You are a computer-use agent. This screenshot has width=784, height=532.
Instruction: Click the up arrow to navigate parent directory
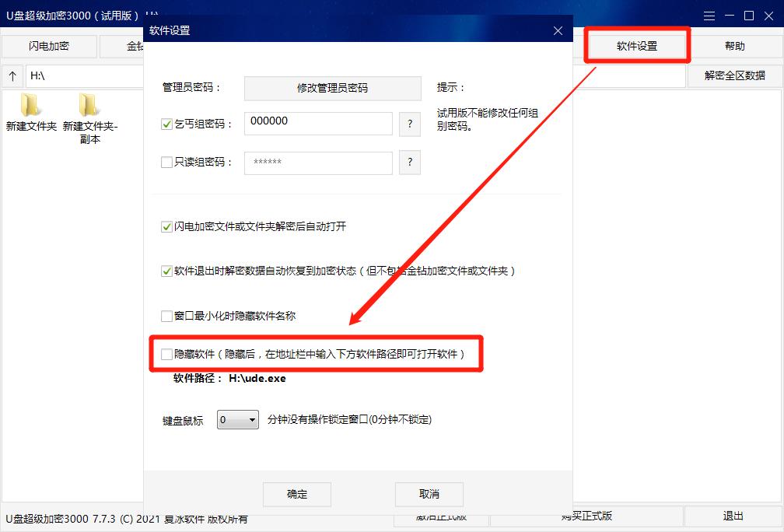13,75
